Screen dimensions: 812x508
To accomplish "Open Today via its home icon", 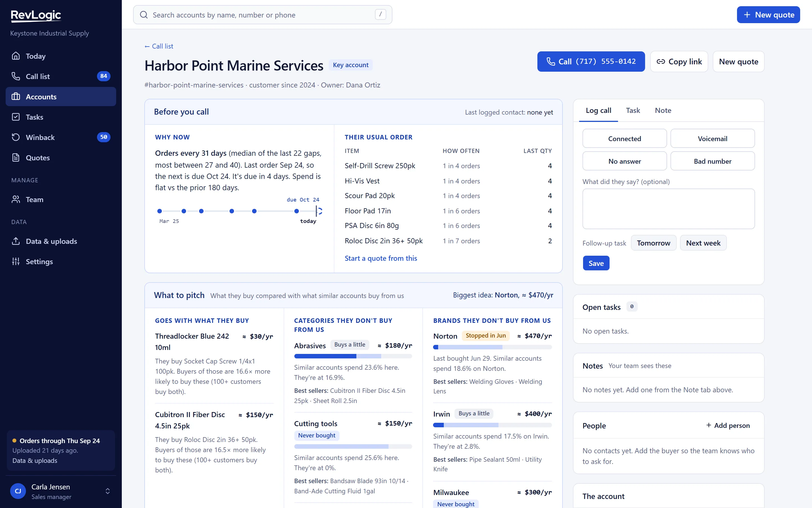I will 16,56.
